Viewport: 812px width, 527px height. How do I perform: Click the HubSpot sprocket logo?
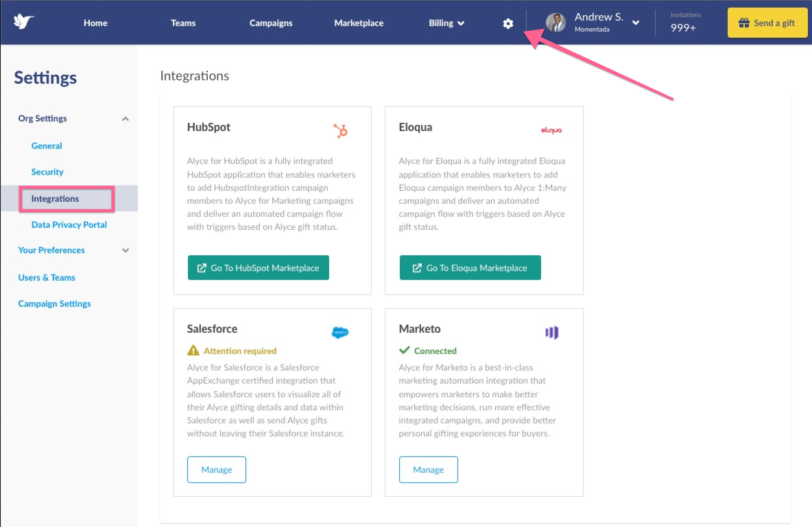pos(340,130)
